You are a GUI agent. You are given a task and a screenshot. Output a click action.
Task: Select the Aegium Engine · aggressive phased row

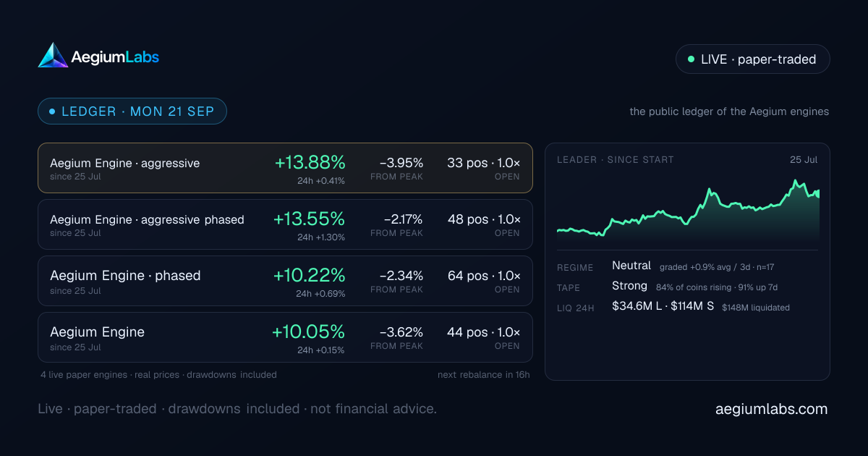click(x=285, y=224)
